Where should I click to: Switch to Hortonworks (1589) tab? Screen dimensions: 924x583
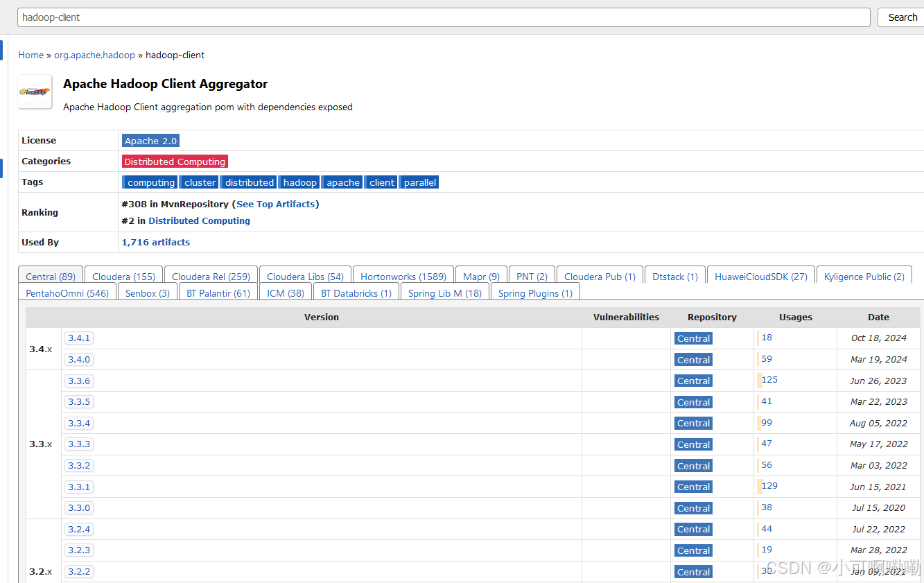tap(403, 277)
